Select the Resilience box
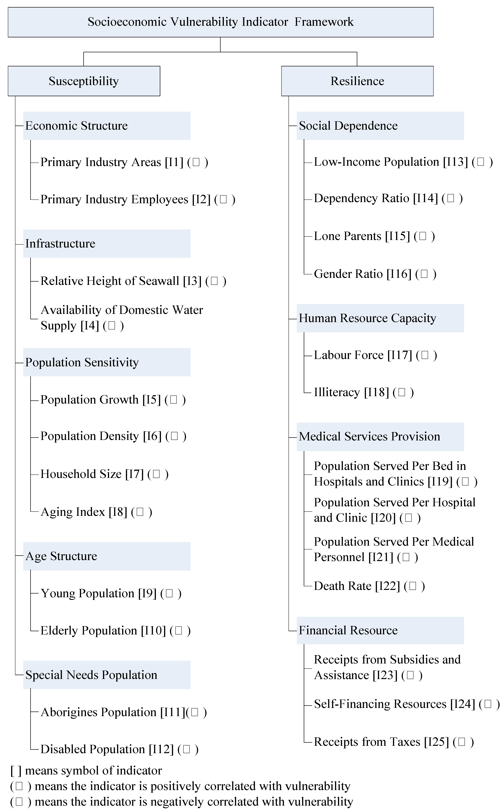This screenshot has height=812, width=504. point(357,81)
